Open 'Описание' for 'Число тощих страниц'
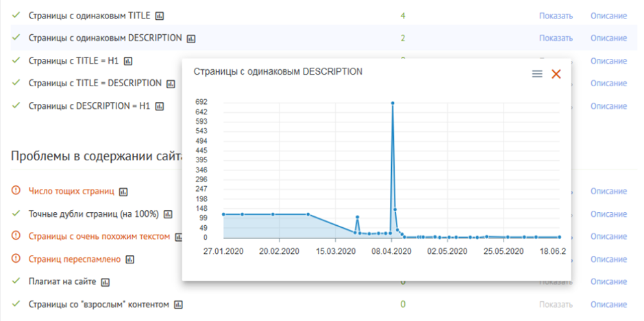The height and width of the screenshot is (321, 644). tap(608, 192)
